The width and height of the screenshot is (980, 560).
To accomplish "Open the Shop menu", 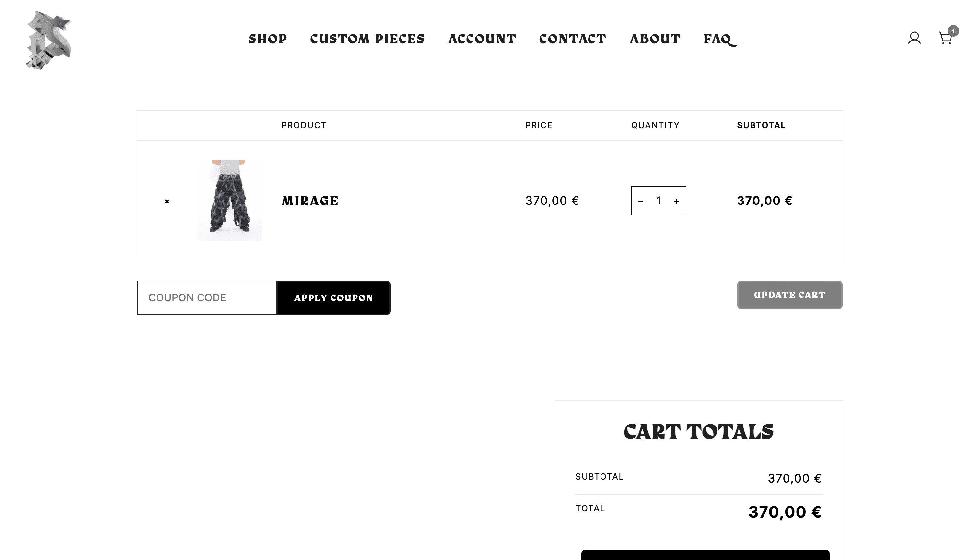I will click(268, 39).
